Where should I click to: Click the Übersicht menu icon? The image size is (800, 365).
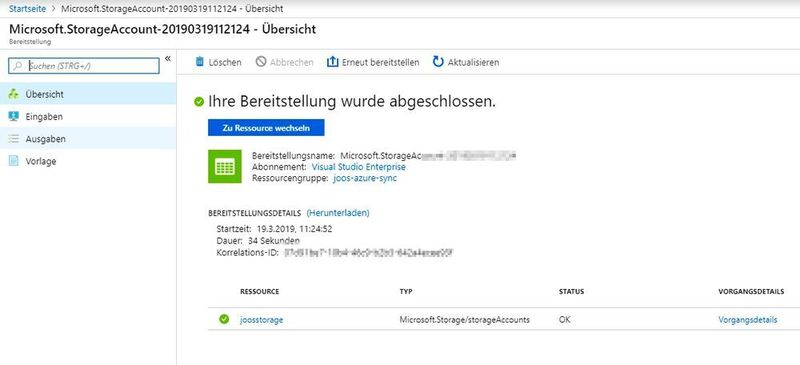[x=14, y=94]
